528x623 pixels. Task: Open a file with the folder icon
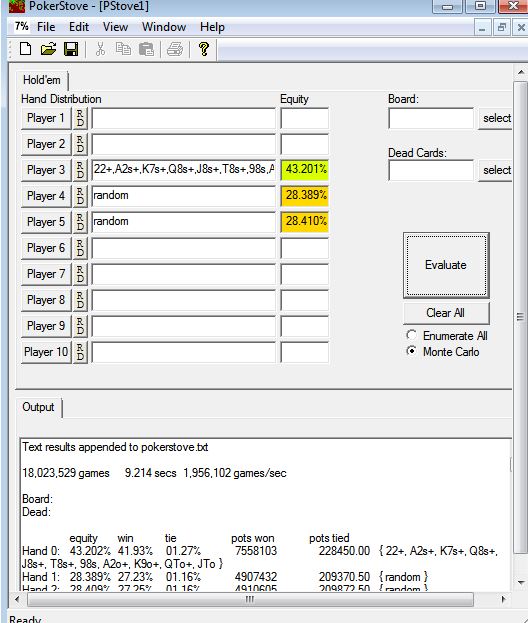coord(48,49)
